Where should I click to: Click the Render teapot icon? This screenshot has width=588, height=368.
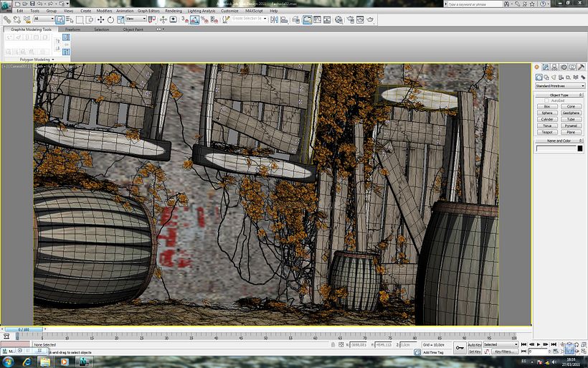pyautogui.click(x=370, y=20)
